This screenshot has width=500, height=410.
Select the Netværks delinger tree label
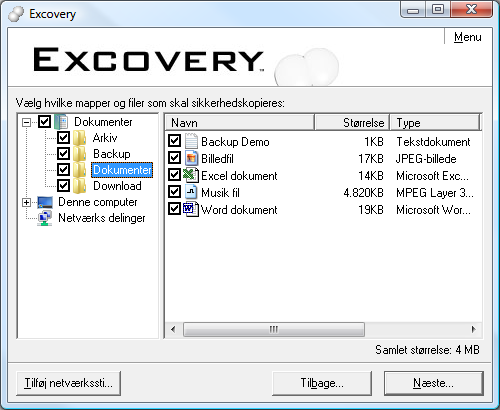coord(102,218)
